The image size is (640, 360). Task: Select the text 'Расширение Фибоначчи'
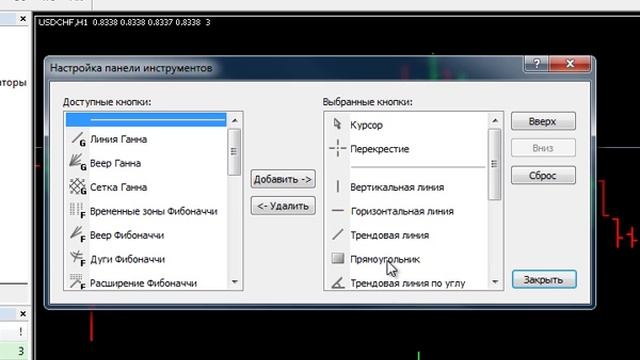pos(143,283)
